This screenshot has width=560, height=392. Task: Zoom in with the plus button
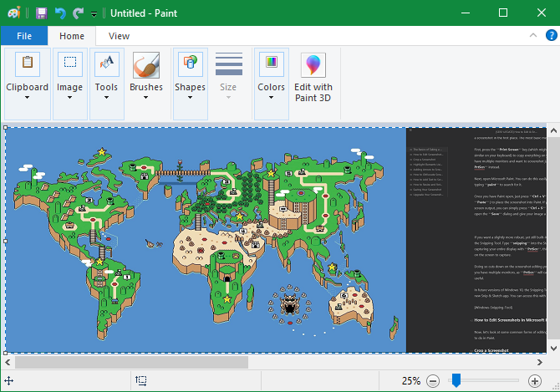[x=535, y=381]
